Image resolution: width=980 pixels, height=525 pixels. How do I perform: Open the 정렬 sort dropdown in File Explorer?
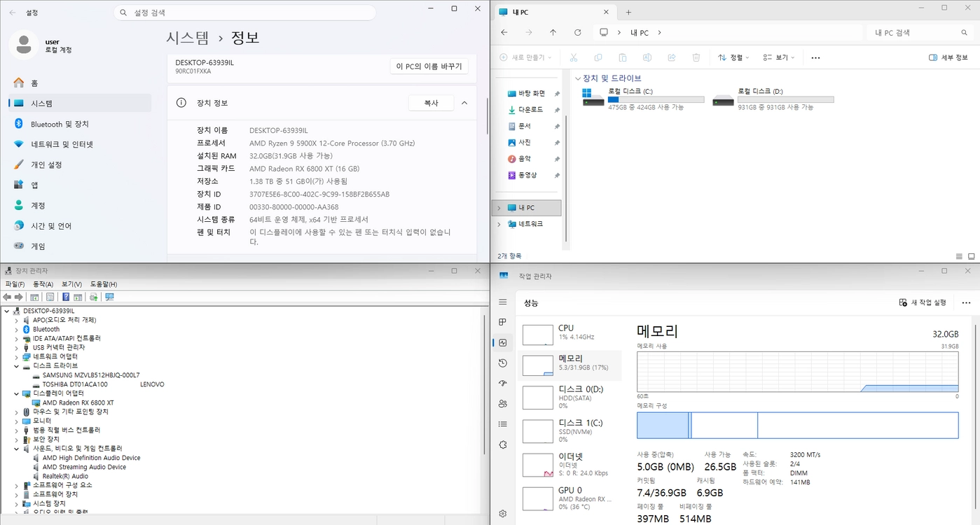pos(733,57)
